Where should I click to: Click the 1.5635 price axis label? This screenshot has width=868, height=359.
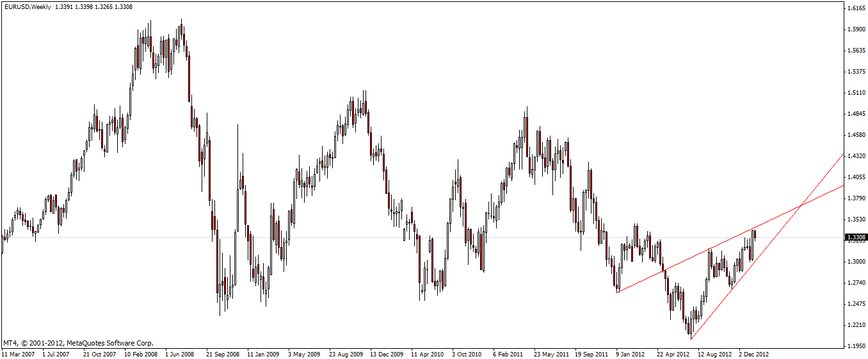click(x=856, y=51)
